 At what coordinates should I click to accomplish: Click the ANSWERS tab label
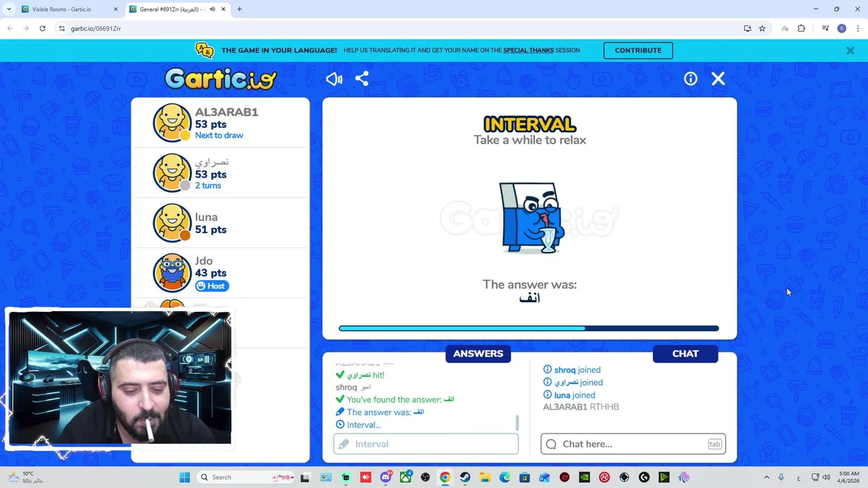coord(478,354)
